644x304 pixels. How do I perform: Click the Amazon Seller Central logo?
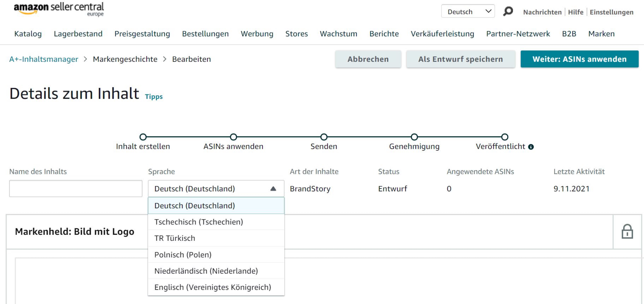tap(59, 10)
